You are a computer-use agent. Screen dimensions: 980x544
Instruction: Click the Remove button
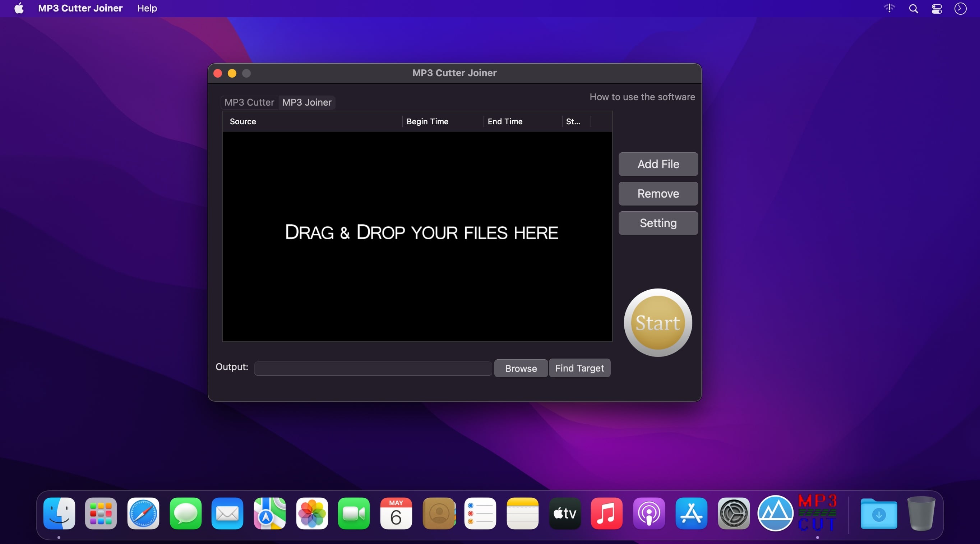coord(658,194)
